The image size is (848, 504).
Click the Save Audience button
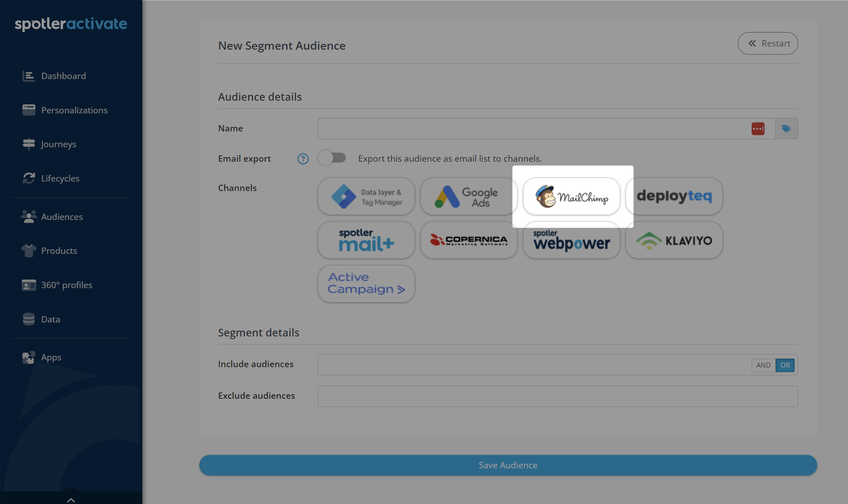[508, 465]
